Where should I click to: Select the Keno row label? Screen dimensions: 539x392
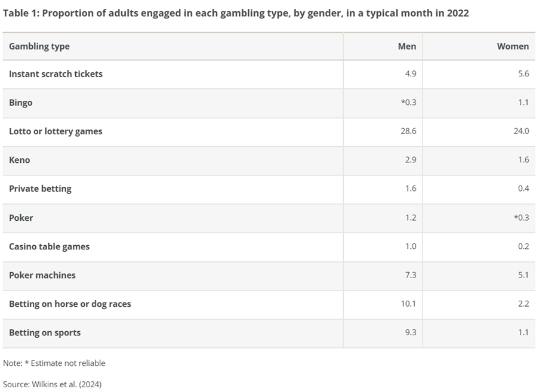20,160
